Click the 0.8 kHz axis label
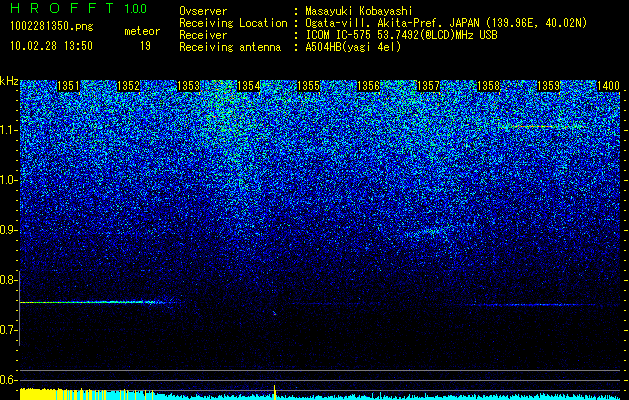The height and width of the screenshot is (400, 629). (x=8, y=280)
